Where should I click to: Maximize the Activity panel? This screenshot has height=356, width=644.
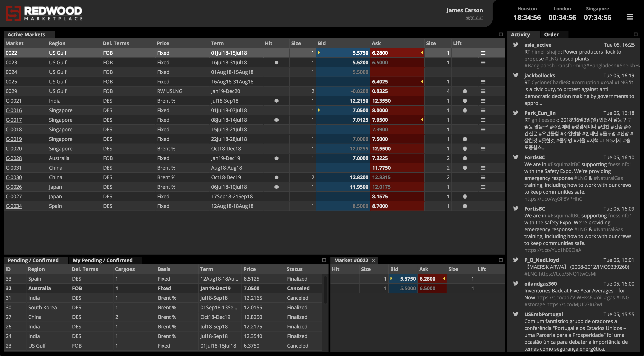[636, 34]
